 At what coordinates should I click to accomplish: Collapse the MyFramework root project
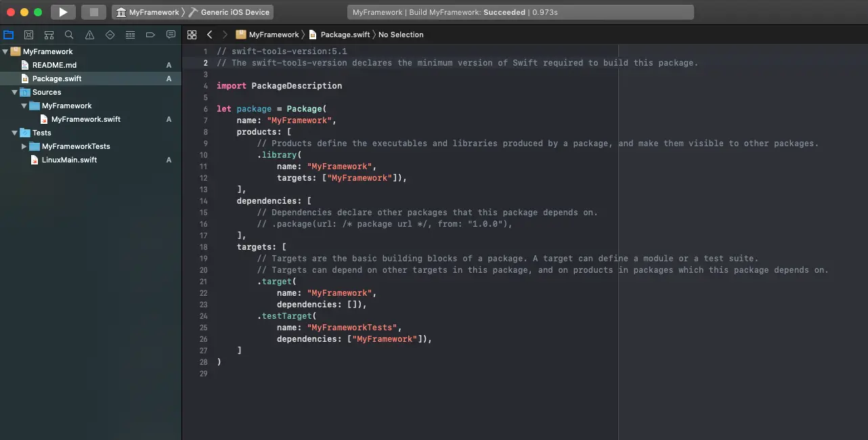coord(5,51)
